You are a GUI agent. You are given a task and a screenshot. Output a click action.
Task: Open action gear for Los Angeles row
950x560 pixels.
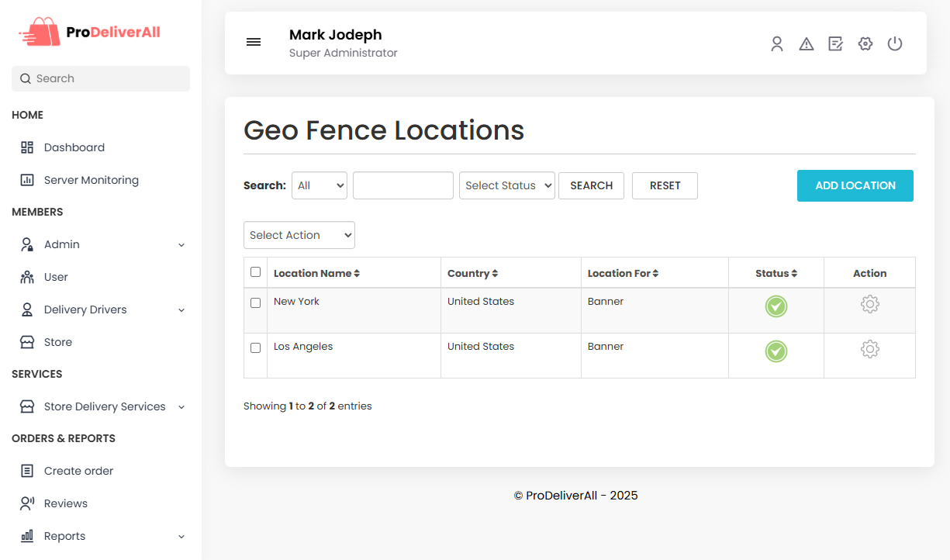pyautogui.click(x=870, y=349)
